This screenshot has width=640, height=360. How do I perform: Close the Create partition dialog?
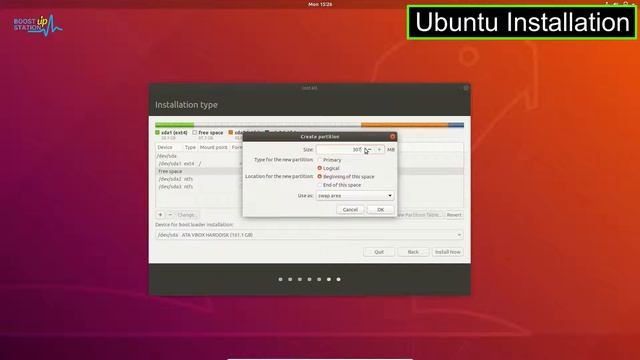point(393,136)
